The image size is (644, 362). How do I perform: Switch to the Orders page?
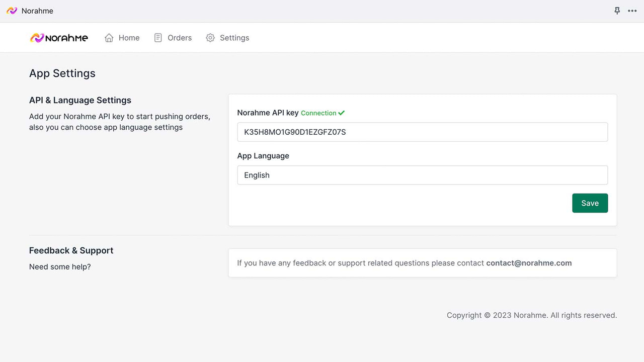[x=179, y=37]
